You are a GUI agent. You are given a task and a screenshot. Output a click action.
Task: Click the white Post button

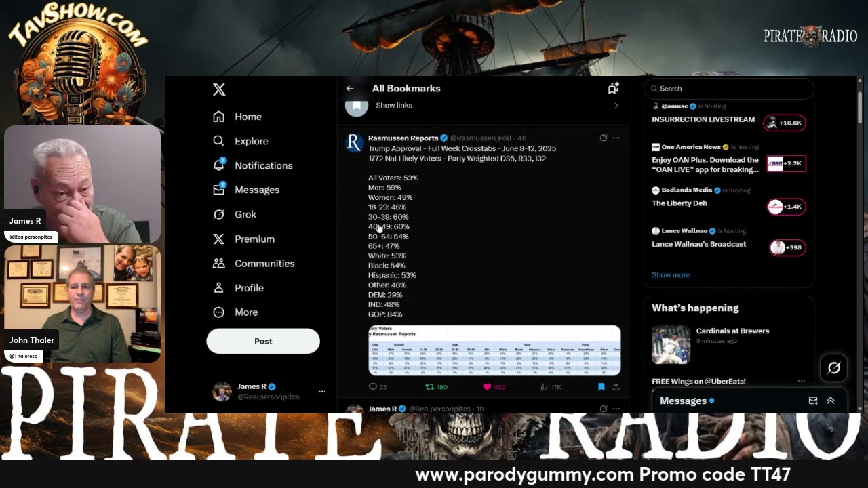263,341
